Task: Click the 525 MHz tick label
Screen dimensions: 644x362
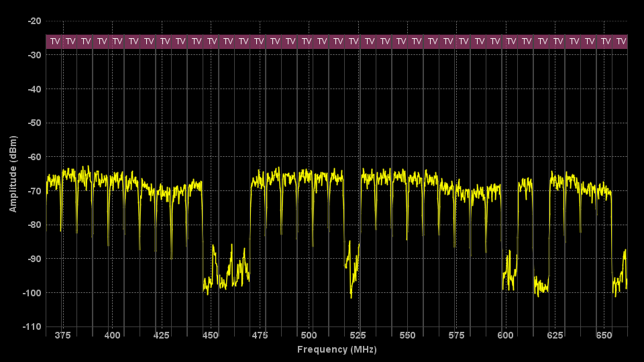Action: [x=358, y=335]
